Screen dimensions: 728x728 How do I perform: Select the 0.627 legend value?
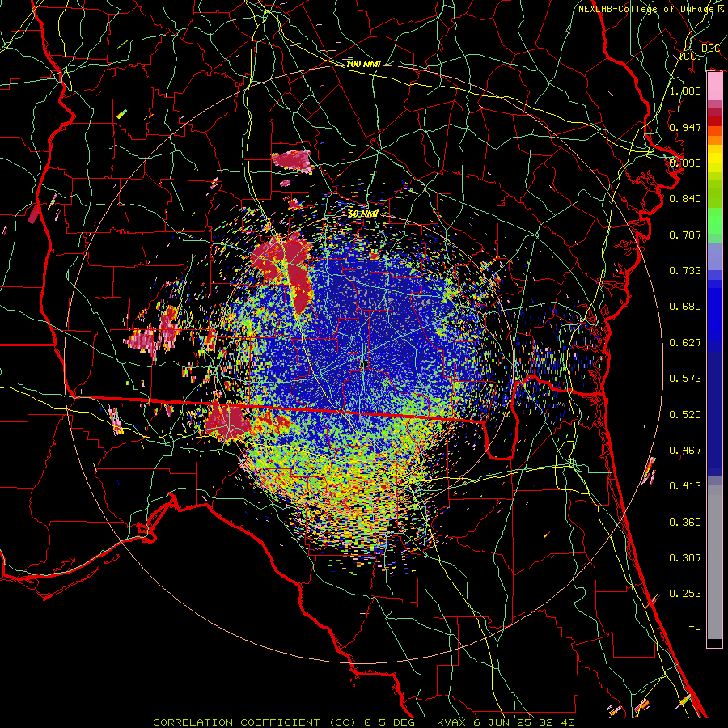pos(685,343)
